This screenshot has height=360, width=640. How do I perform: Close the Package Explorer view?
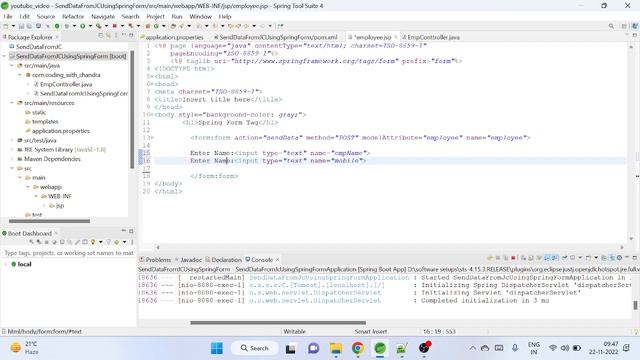click(x=57, y=37)
